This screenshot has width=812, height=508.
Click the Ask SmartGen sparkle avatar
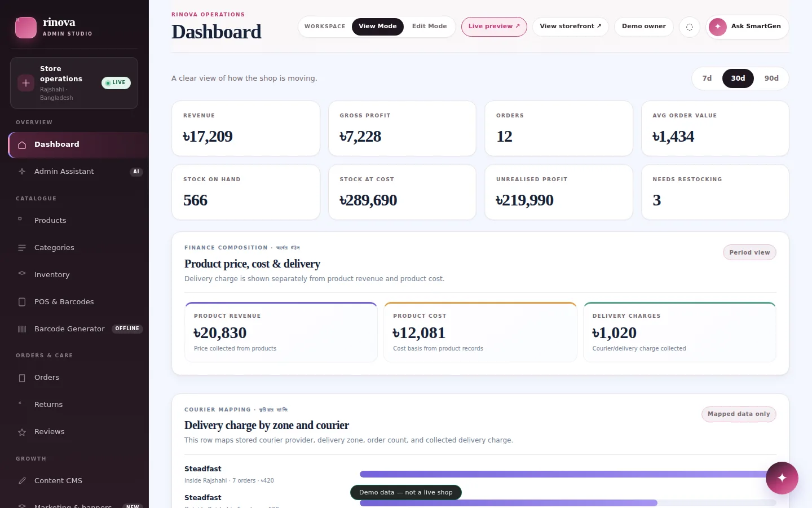(x=718, y=27)
